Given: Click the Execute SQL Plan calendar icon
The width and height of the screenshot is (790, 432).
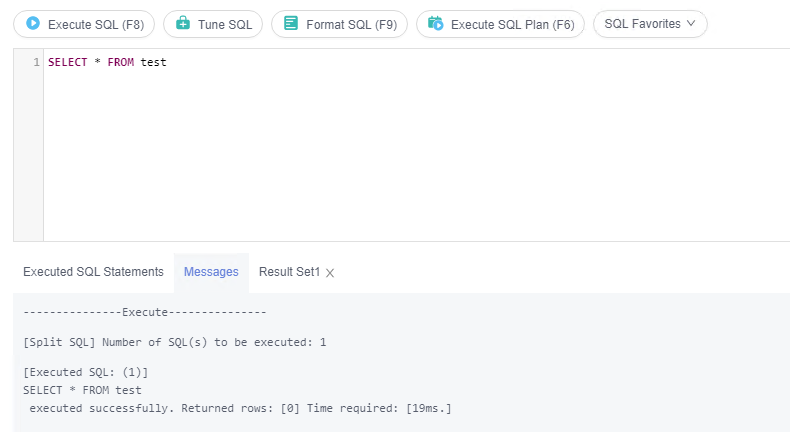Looking at the screenshot, I should tap(435, 23).
